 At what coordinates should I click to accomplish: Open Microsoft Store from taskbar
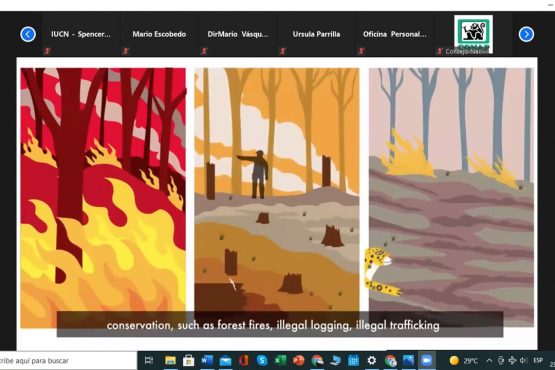(x=189, y=361)
